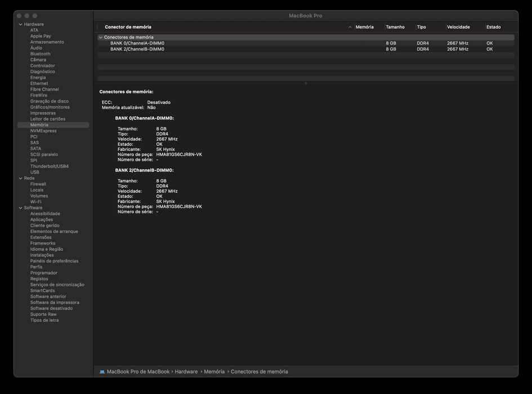Select the BANK 2/ChannelB-DIMM0 row
The image size is (532, 394).
(306, 49)
